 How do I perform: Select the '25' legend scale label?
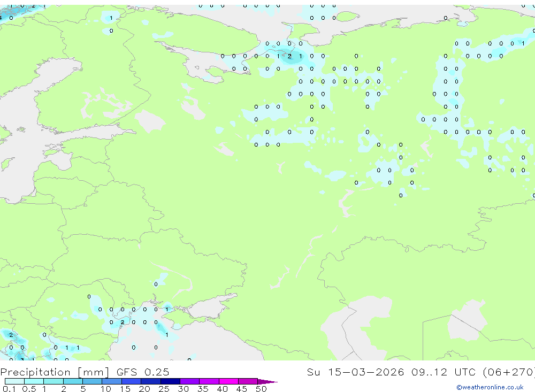[164, 389]
